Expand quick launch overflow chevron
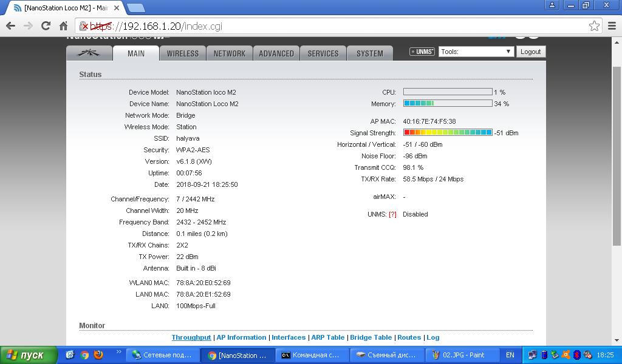622x364 pixels. tap(118, 352)
